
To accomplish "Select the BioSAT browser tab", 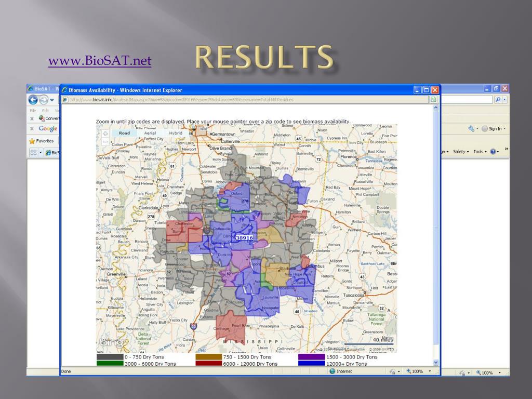I will click(x=52, y=153).
